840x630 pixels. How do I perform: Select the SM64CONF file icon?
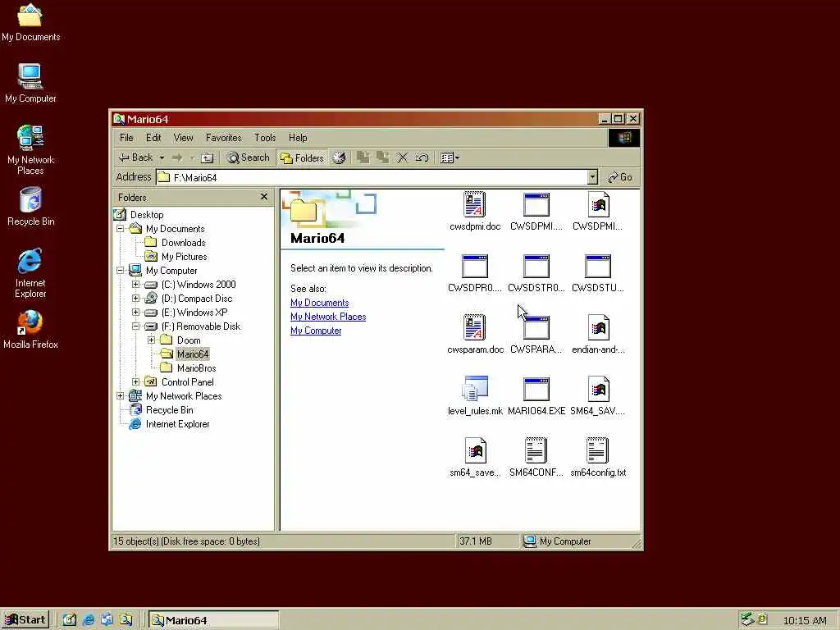coord(536,450)
